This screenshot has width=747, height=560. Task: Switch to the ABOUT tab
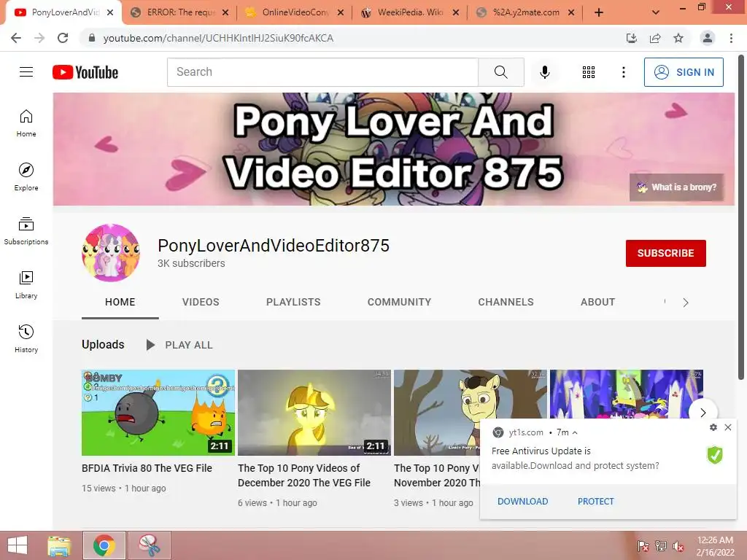pos(598,302)
